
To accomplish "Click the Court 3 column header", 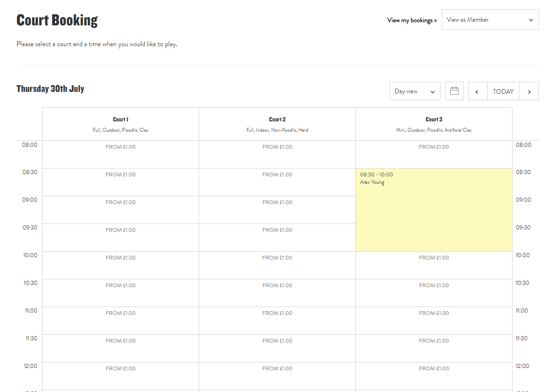I will coord(434,124).
